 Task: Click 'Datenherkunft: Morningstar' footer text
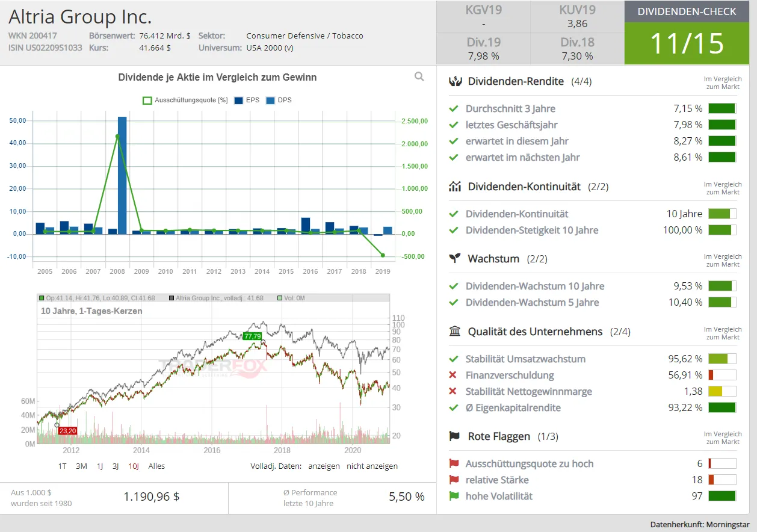pyautogui.click(x=700, y=524)
